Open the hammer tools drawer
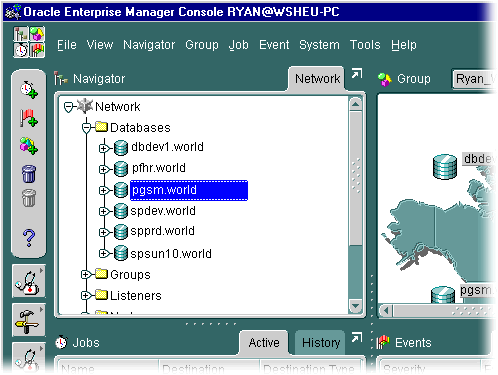This screenshot has width=498, height=375. click(29, 320)
